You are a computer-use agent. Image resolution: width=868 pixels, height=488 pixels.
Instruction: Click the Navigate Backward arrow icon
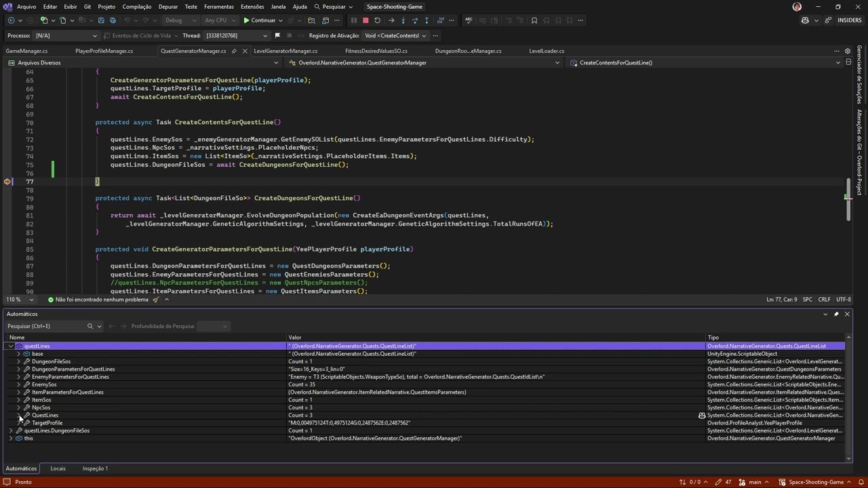(11, 20)
